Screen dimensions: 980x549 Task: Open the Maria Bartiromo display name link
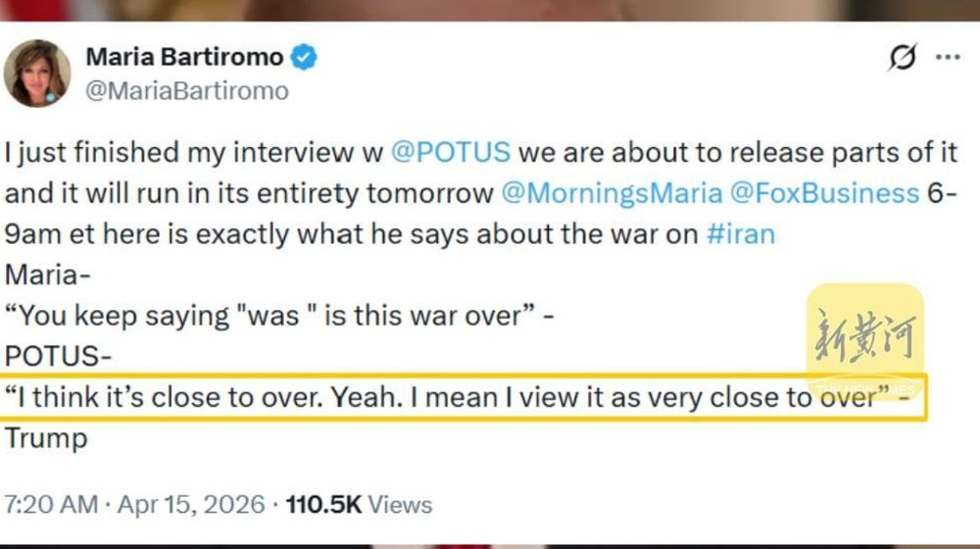tap(184, 58)
